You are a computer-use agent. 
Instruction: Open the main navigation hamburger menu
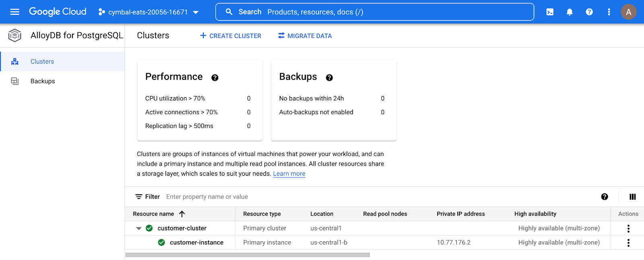pos(15,12)
